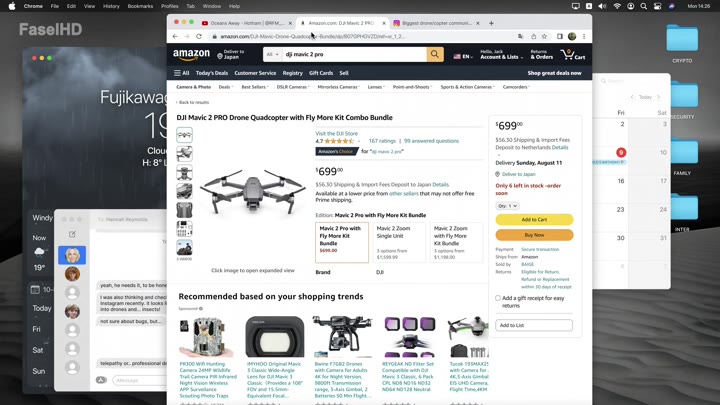The height and width of the screenshot is (405, 720).
Task: Click the Amazon search magnifier button
Action: coord(435,54)
